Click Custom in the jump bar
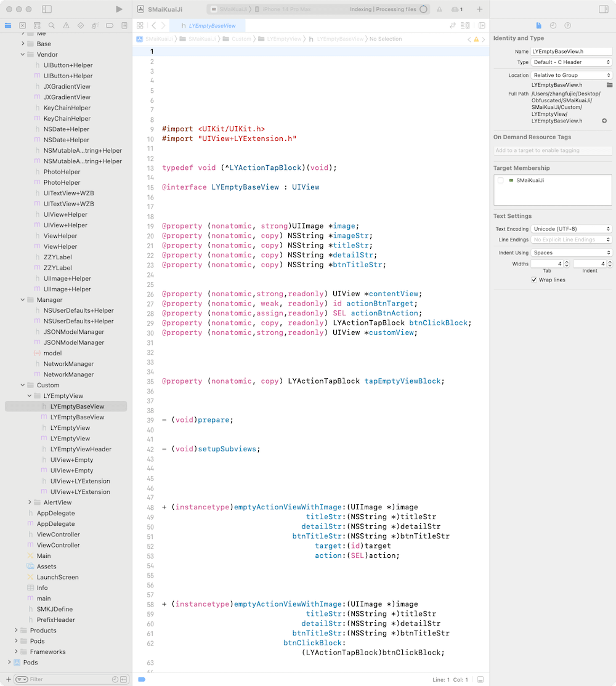The image size is (616, 686). (x=241, y=39)
